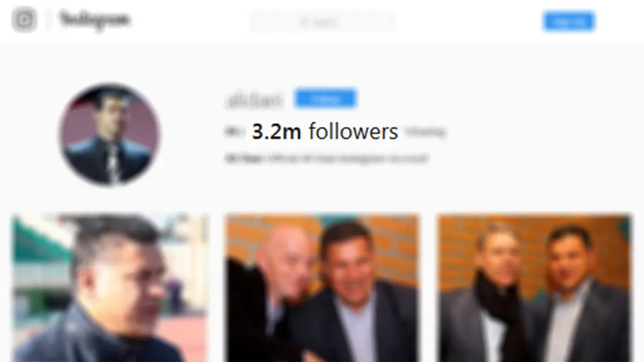Tap the blue Follow button beside the username
644x362 pixels.
pos(325,99)
